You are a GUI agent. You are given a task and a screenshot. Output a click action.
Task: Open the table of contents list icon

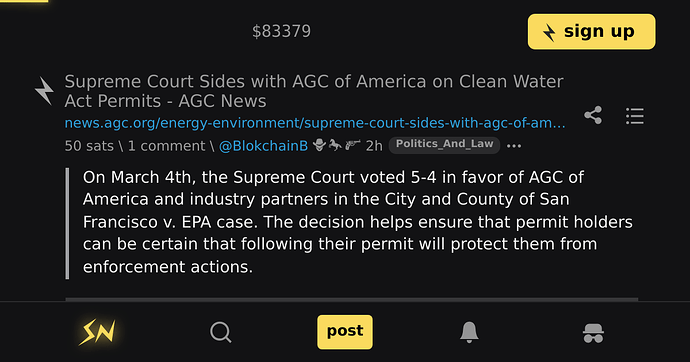[x=635, y=116]
